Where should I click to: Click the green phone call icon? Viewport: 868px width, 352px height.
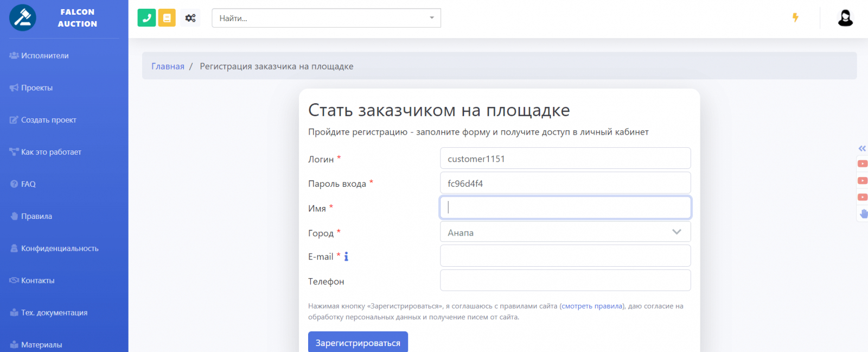tap(146, 18)
